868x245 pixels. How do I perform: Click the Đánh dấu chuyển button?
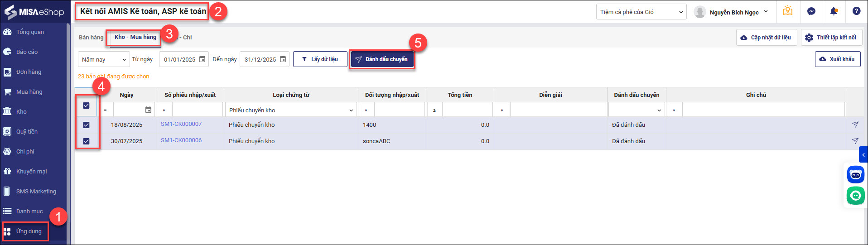(x=382, y=59)
